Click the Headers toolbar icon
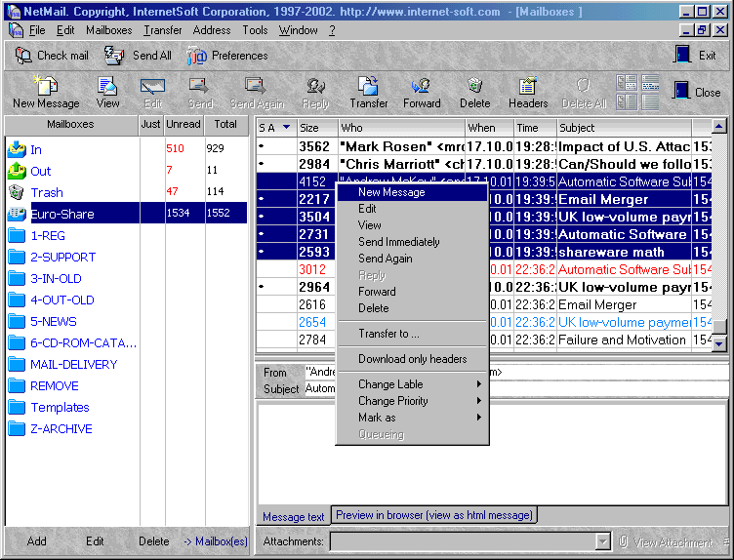 (527, 86)
